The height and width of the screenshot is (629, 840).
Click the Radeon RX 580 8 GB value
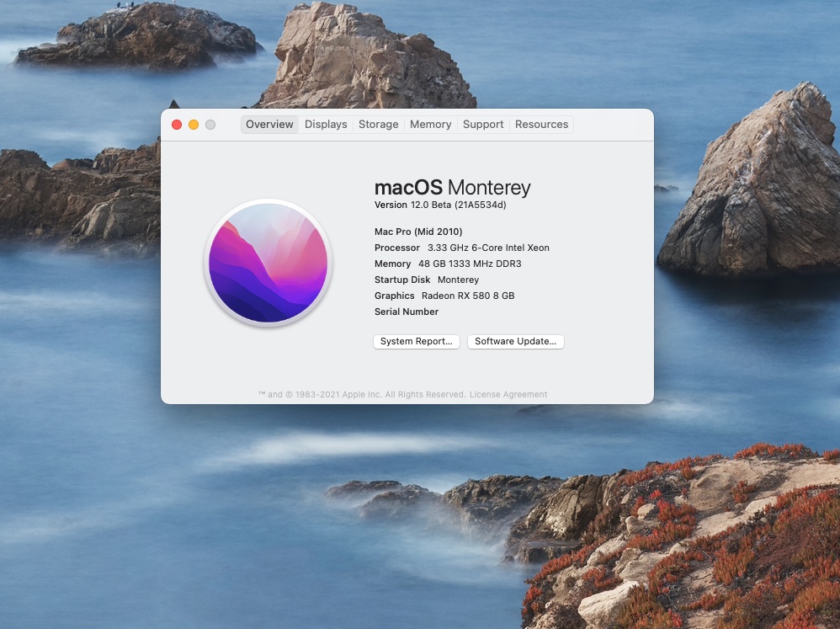coord(468,296)
